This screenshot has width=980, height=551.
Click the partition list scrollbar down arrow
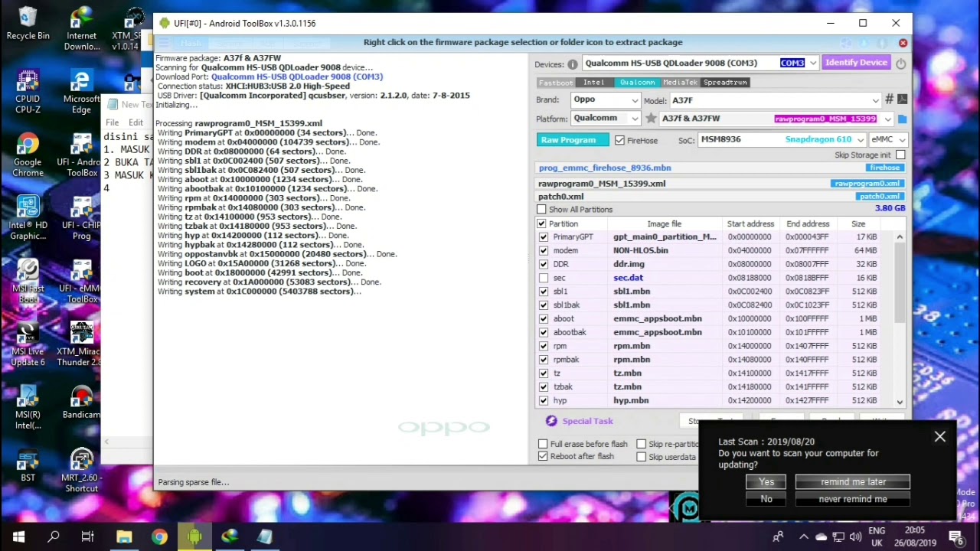pos(900,402)
